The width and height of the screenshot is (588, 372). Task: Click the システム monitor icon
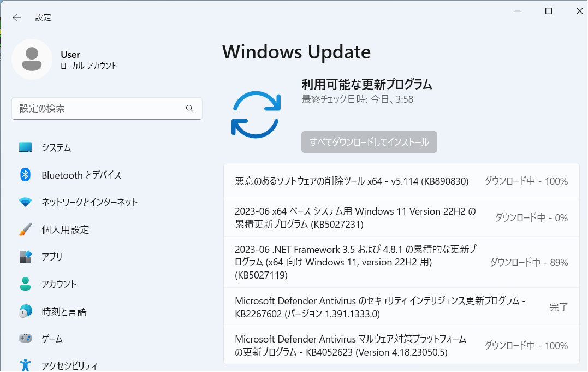click(26, 147)
